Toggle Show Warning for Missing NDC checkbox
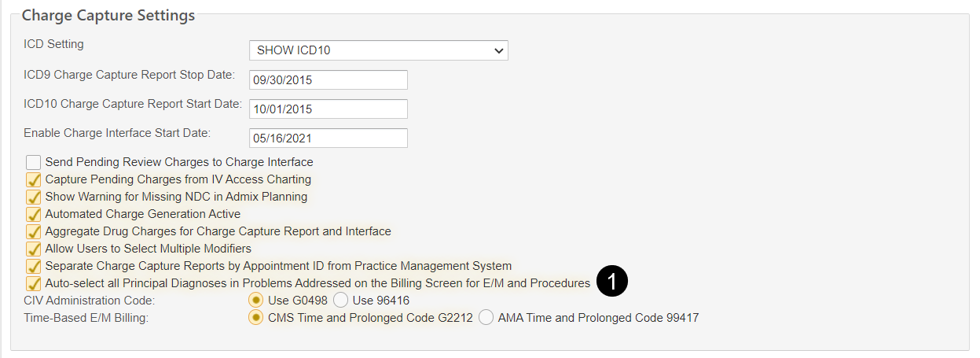The image size is (980, 358). point(33,197)
